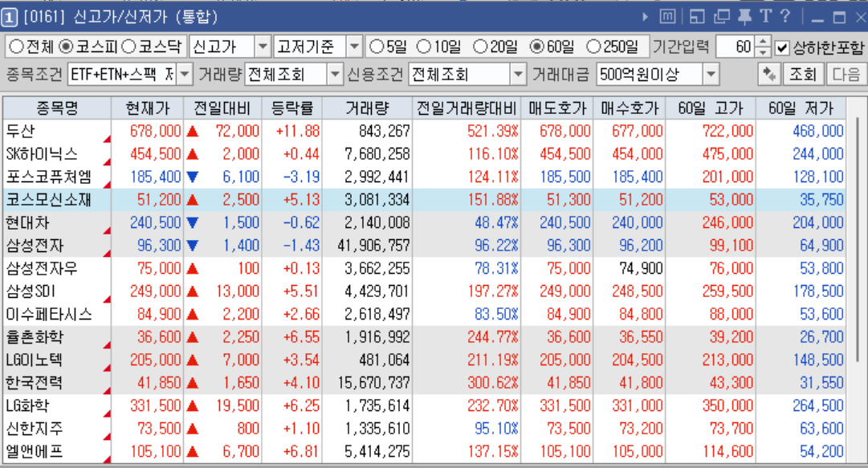
Task: Sort by the 전일거래량대비 column header
Action: [x=466, y=108]
